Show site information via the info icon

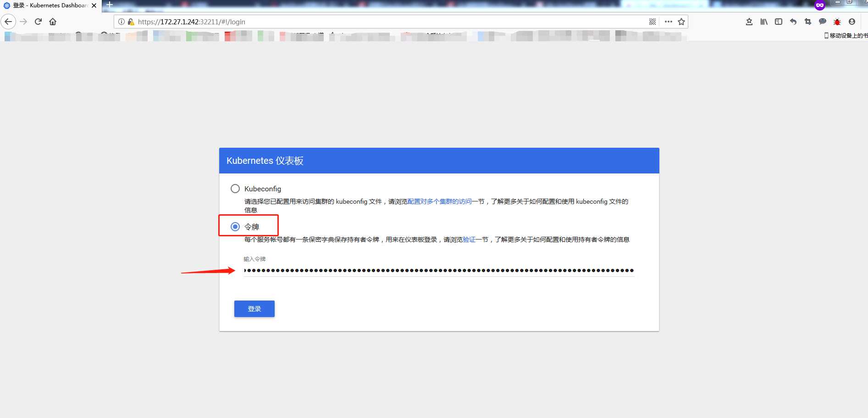click(x=122, y=22)
